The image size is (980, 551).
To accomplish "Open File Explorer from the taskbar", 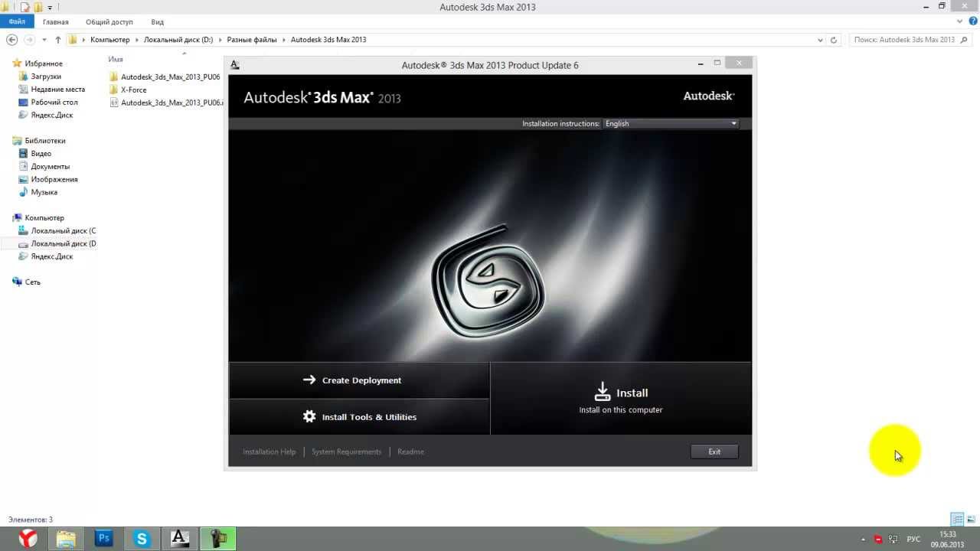I will pos(66,539).
